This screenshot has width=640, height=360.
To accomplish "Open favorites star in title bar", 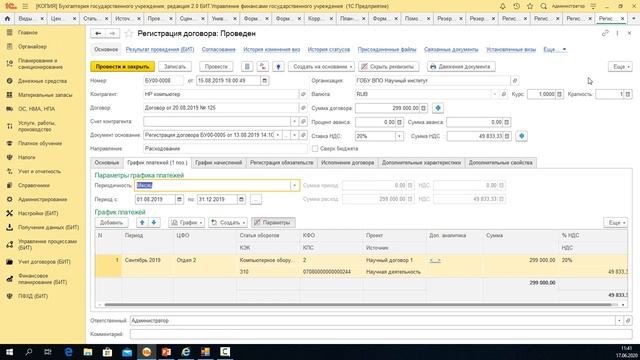I will tap(530, 6).
